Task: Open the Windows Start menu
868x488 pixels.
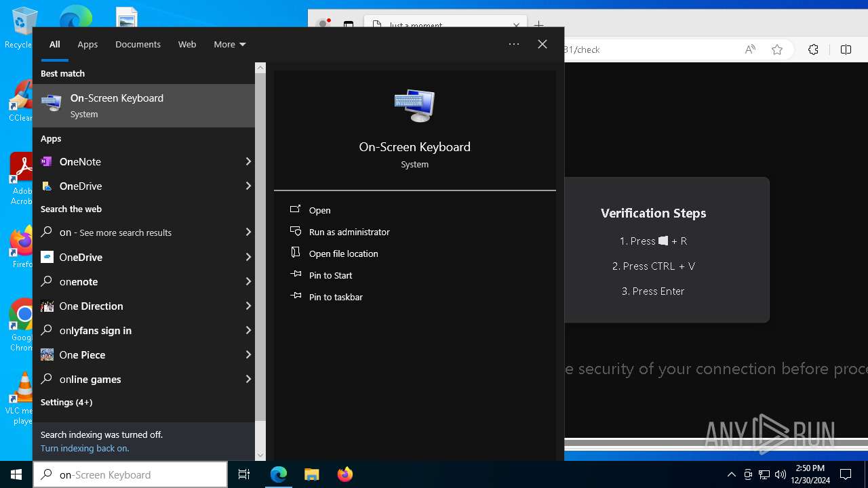Action: tap(16, 474)
